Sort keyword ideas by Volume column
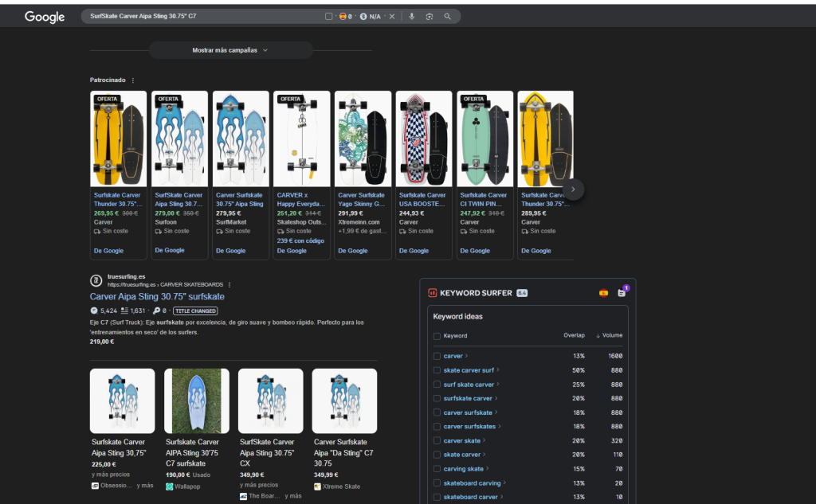 coord(611,335)
